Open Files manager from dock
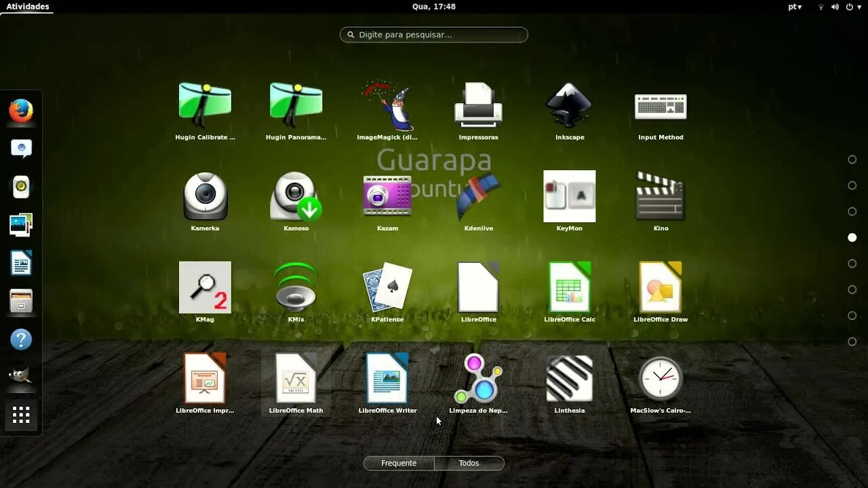Viewport: 868px width, 488px height. 21,301
